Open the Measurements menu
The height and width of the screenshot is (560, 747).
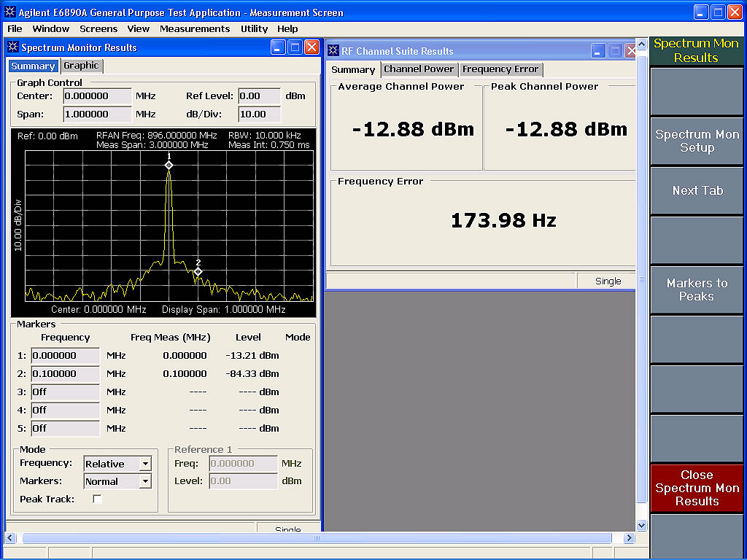pos(194,28)
